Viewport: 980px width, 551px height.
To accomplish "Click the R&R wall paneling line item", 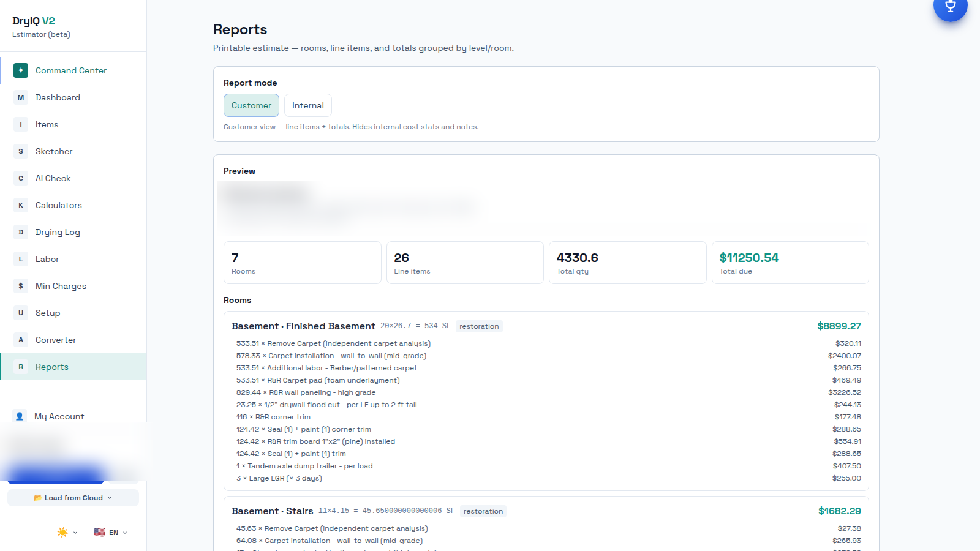I will pos(306,392).
